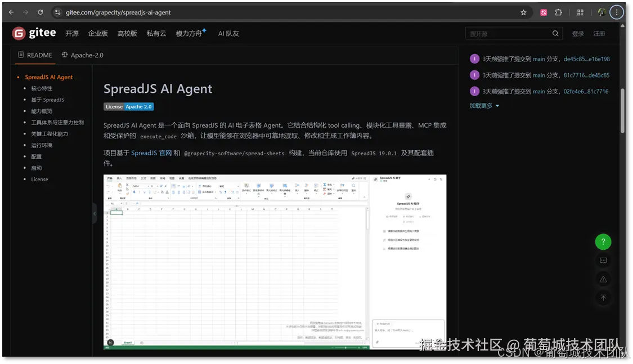
Task: Click the 注册 registration link
Action: click(599, 33)
